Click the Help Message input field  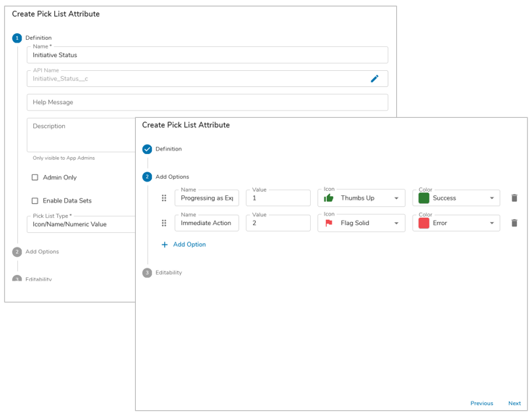coord(207,103)
